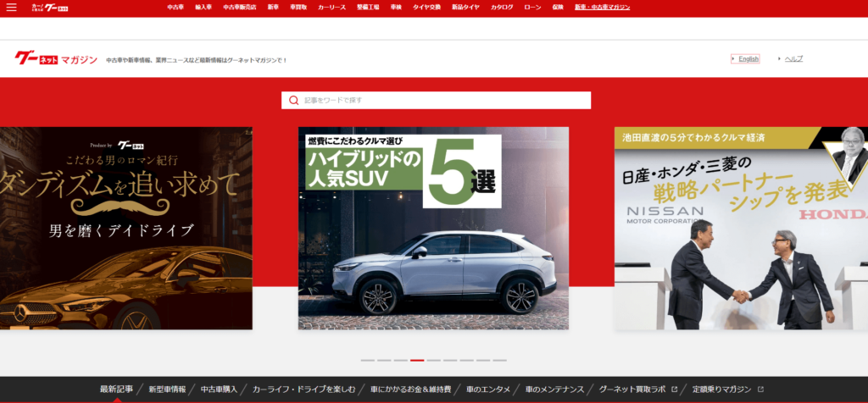Select the active red carousel indicator

[417, 361]
